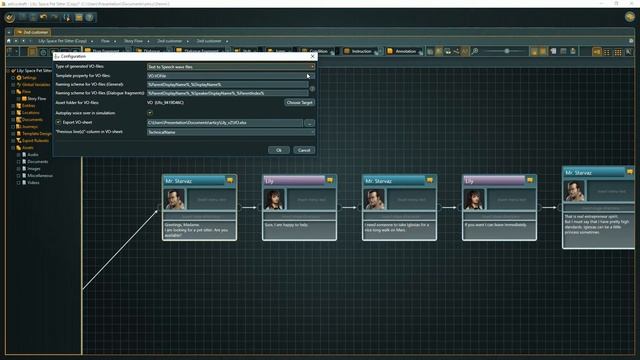
Task: Click Lily portrait in first Lily node
Action: 275,199
